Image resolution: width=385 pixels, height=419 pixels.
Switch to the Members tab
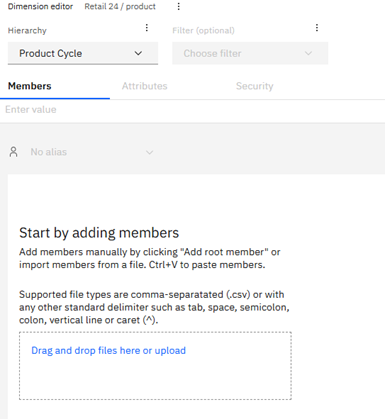[x=30, y=86]
